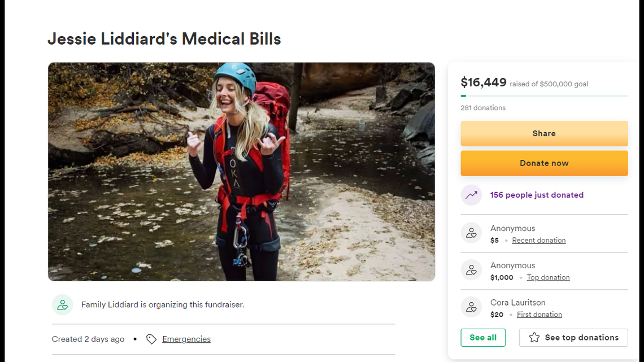The width and height of the screenshot is (644, 362).
Task: Open the Recent donation filter link
Action: tap(538, 240)
